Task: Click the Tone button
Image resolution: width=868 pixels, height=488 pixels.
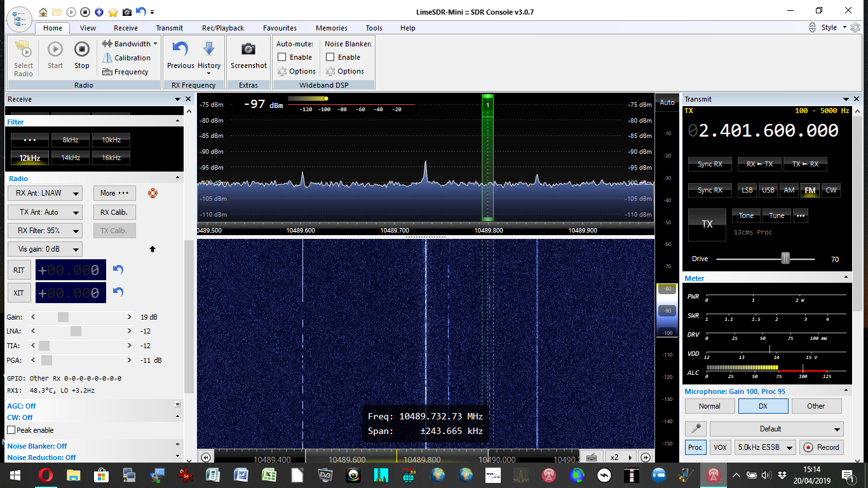Action: point(746,215)
